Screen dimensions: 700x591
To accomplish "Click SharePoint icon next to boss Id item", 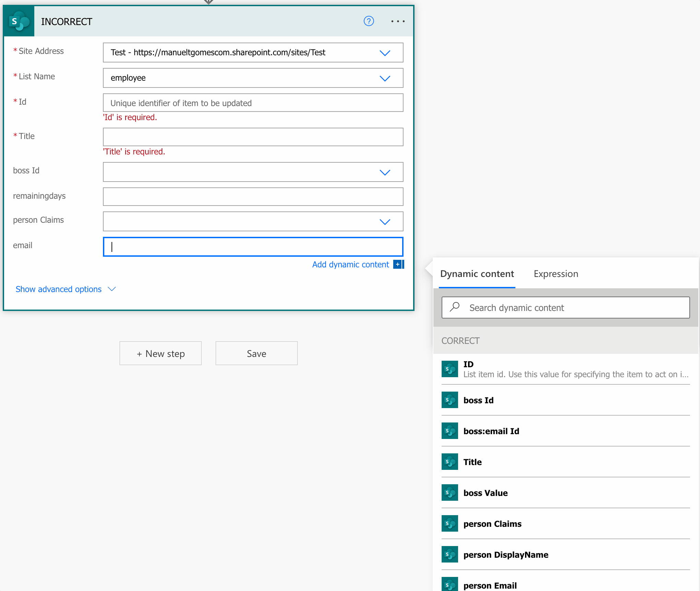I will tap(450, 400).
